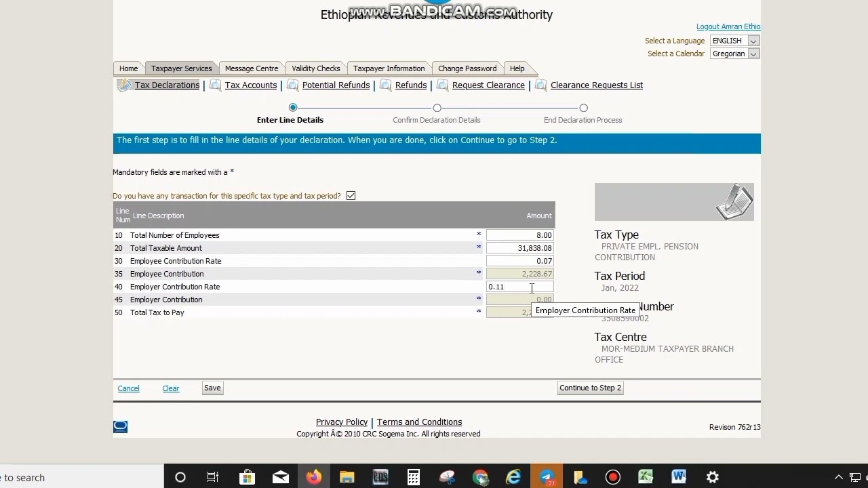Screen dimensions: 868x488
Task: Open the Bandicam recorder taskbar icon
Action: [x=613, y=477]
